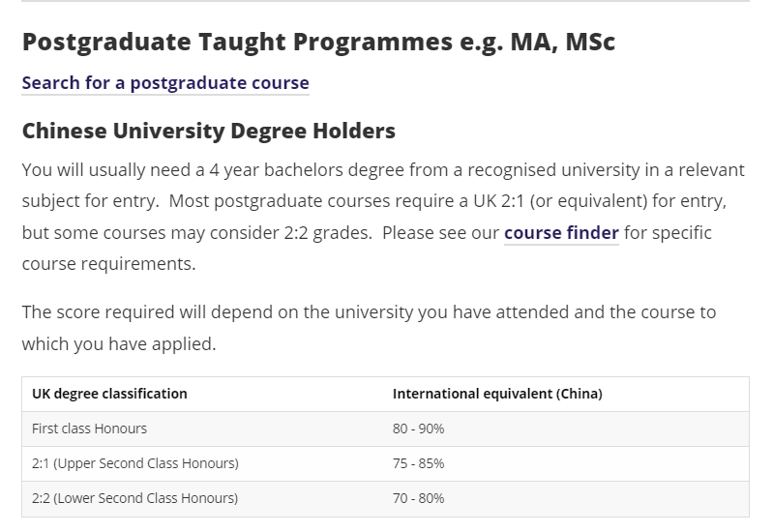This screenshot has height=532, width=773.
Task: Open the Search for a postgraduate course link
Action: pos(165,83)
